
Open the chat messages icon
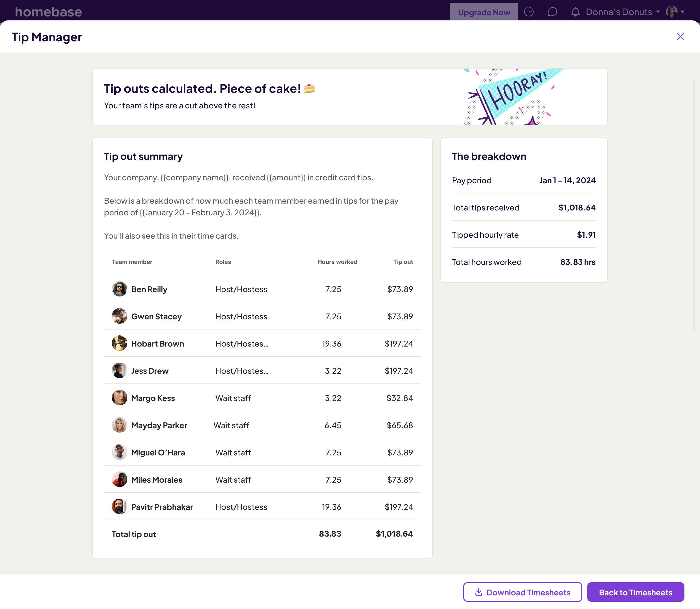point(552,12)
